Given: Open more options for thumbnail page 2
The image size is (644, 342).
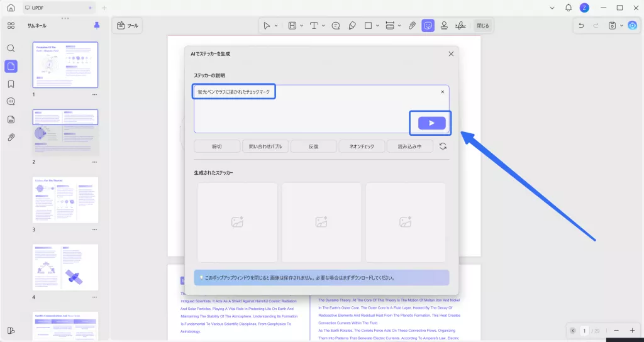Looking at the screenshot, I should (94, 162).
